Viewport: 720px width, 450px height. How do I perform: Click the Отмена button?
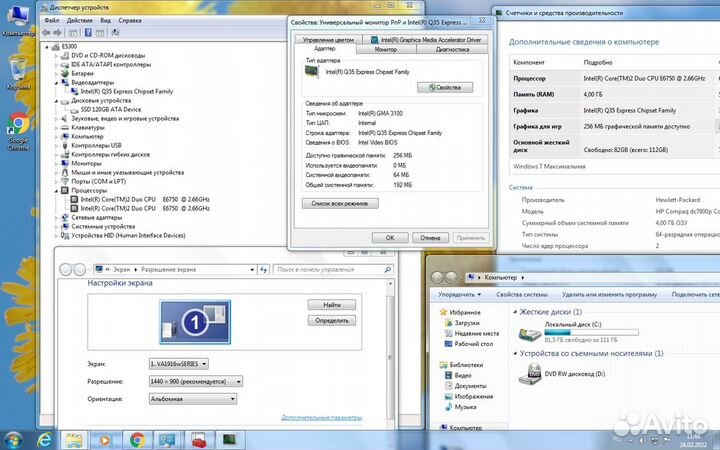tap(430, 238)
